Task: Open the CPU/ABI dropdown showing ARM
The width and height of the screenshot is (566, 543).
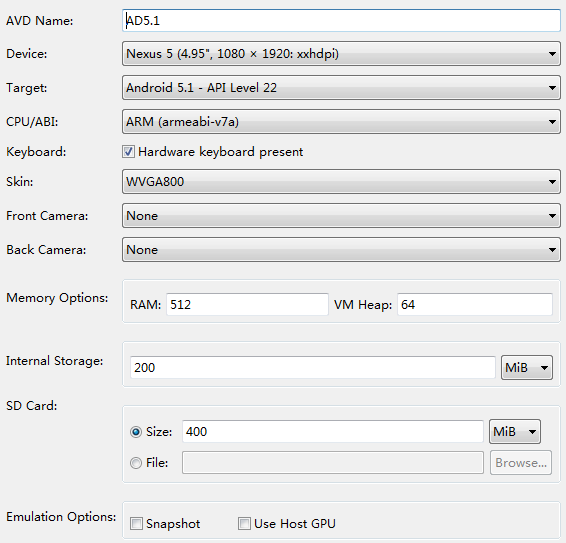Action: [341, 122]
